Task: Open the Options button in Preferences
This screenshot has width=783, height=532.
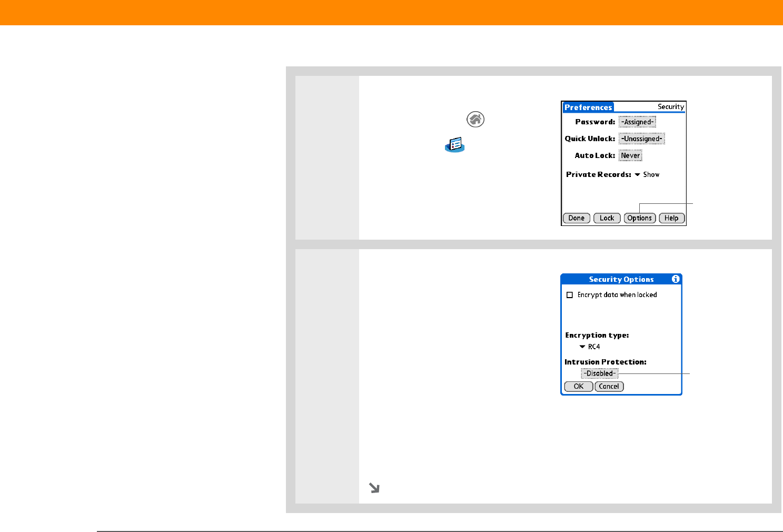Action: tap(640, 218)
